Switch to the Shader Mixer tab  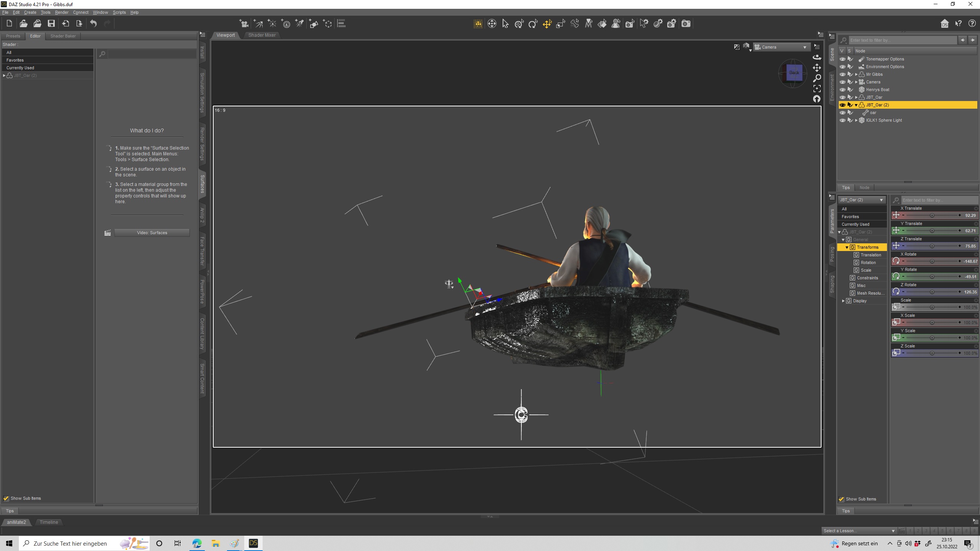[262, 35]
